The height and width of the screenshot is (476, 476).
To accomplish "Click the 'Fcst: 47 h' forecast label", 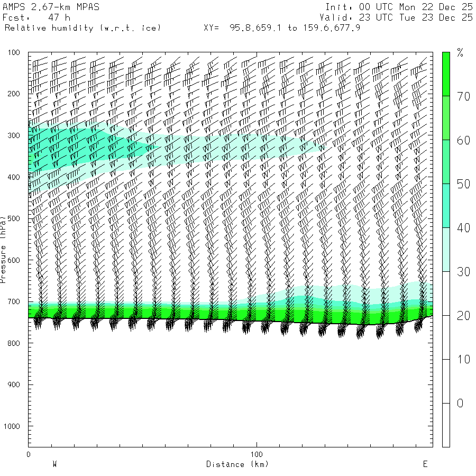I will pos(36,17).
